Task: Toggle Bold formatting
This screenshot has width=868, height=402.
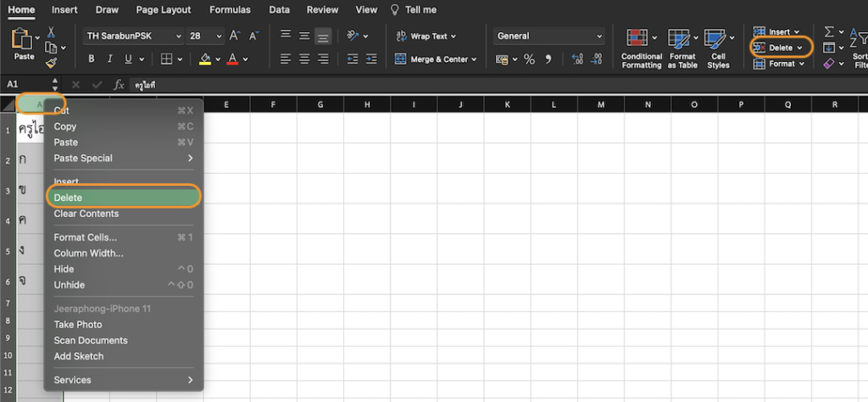Action: point(92,59)
